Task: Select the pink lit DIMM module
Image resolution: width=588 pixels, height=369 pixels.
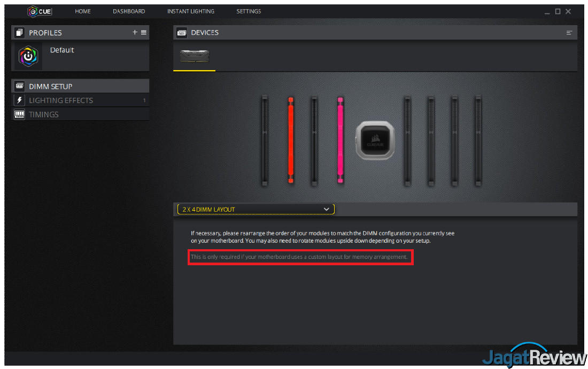Action: [x=340, y=140]
